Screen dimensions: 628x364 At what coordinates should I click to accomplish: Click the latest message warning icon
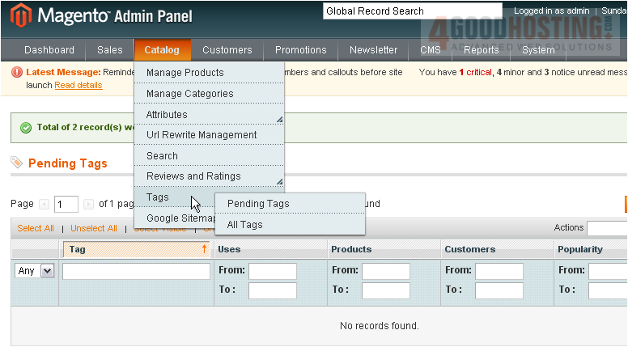tap(17, 72)
